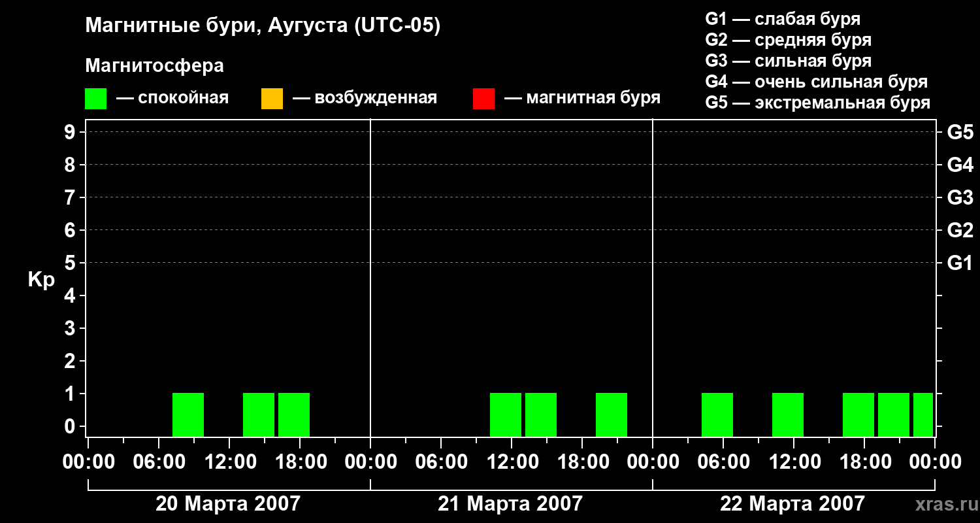Click the '18:00' time label above 22 Марта 2007
The image size is (980, 523).
click(864, 462)
